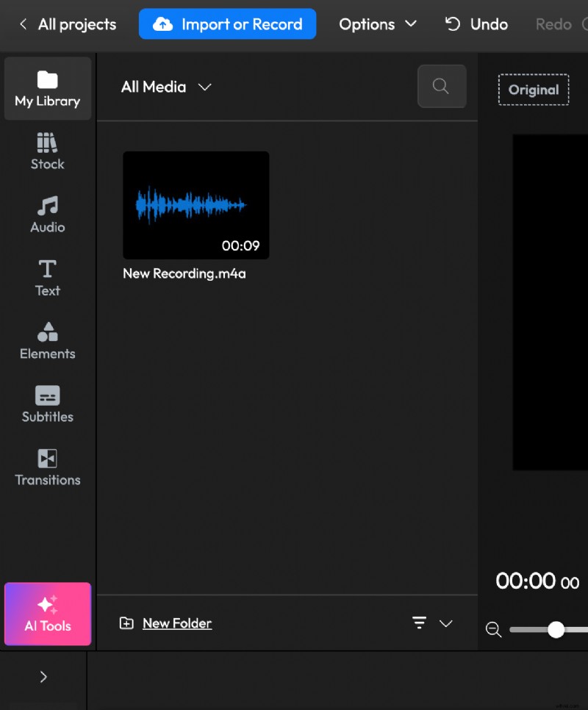588x710 pixels.
Task: Open the My Library panel
Action: 47,88
